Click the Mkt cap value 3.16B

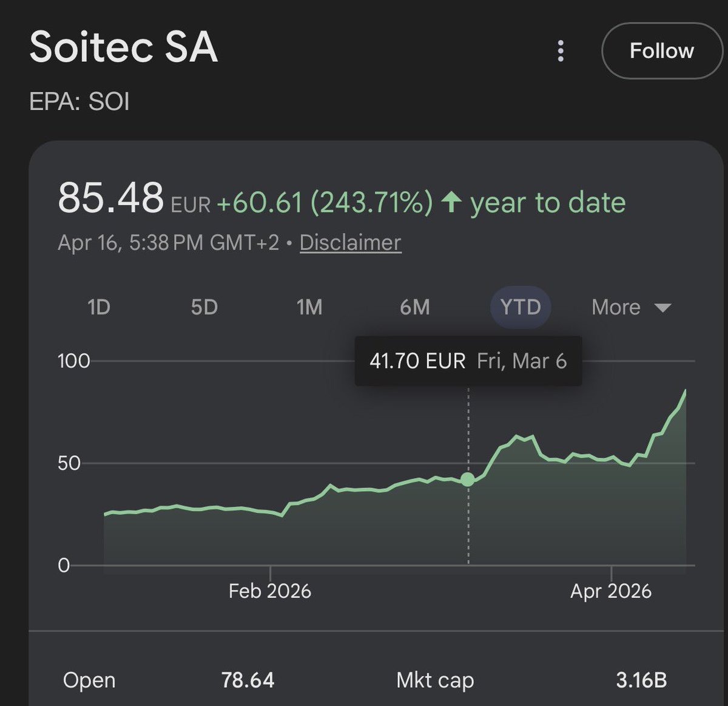[x=641, y=680]
